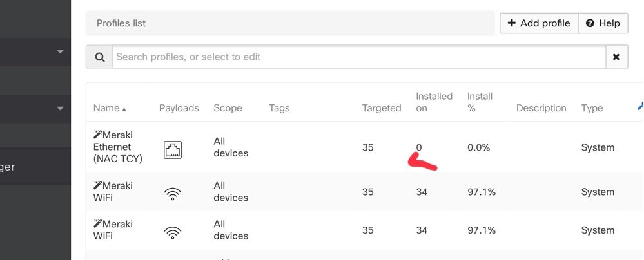
Task: Sort by Scope column header
Action: (x=228, y=108)
